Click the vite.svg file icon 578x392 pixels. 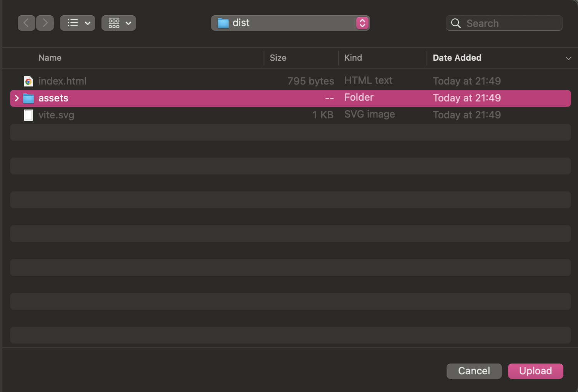28,115
